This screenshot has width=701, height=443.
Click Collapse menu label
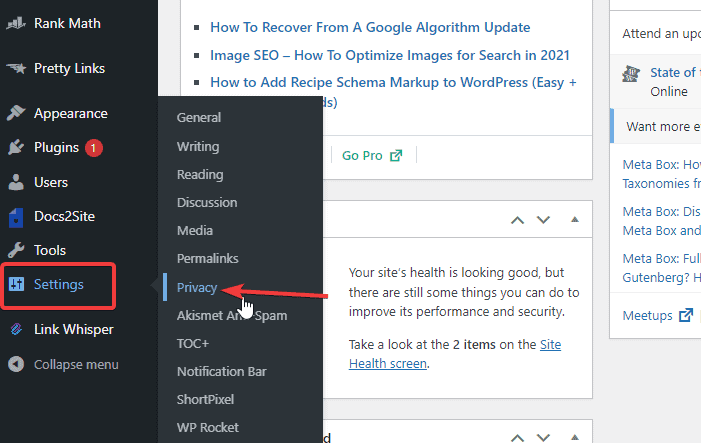76,364
